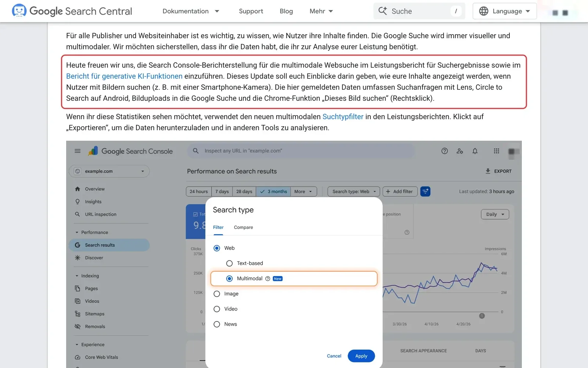Click the Apply button
Image resolution: width=588 pixels, height=368 pixels.
pyautogui.click(x=361, y=356)
